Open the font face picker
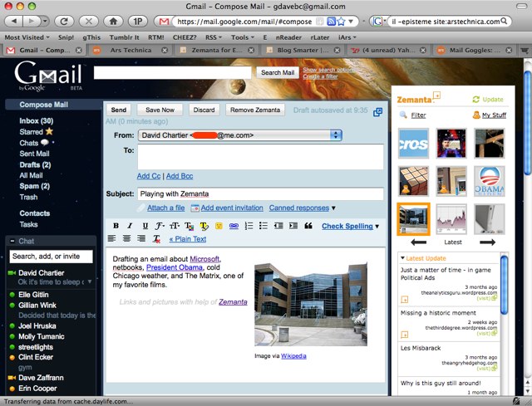Image resolution: width=532 pixels, height=406 pixels. [160, 226]
